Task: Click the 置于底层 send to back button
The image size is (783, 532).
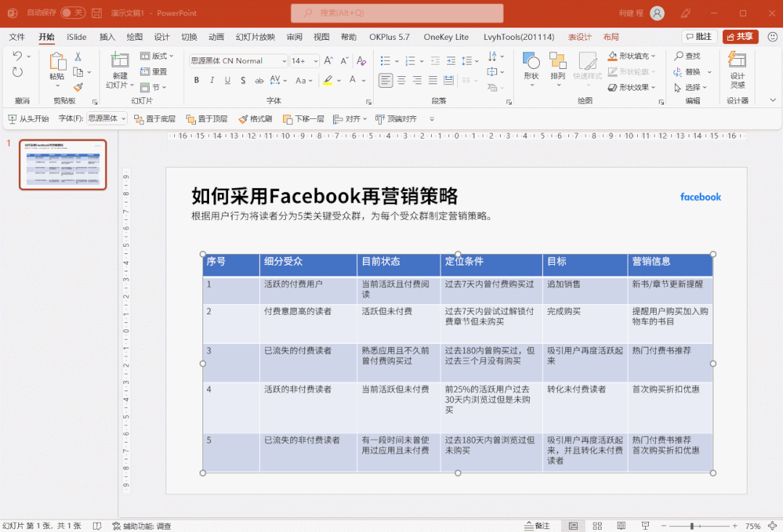Action: pyautogui.click(x=155, y=118)
